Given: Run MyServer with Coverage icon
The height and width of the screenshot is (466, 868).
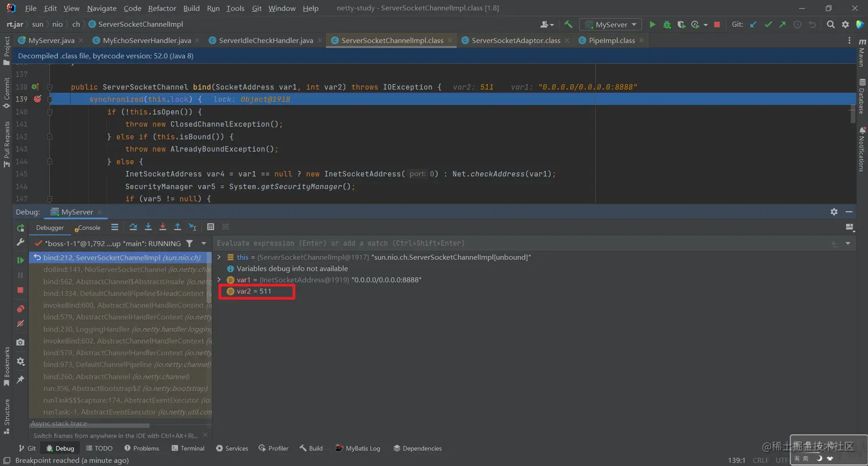Looking at the screenshot, I should tap(681, 25).
